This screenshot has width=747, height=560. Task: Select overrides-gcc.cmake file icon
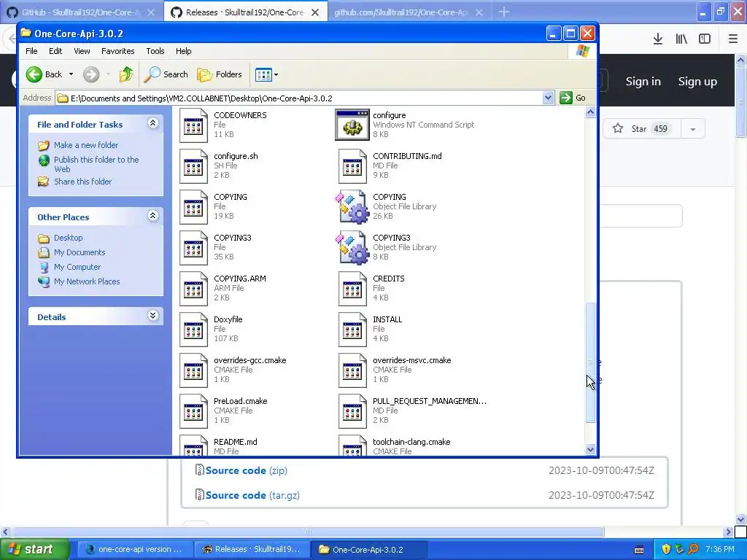click(193, 370)
